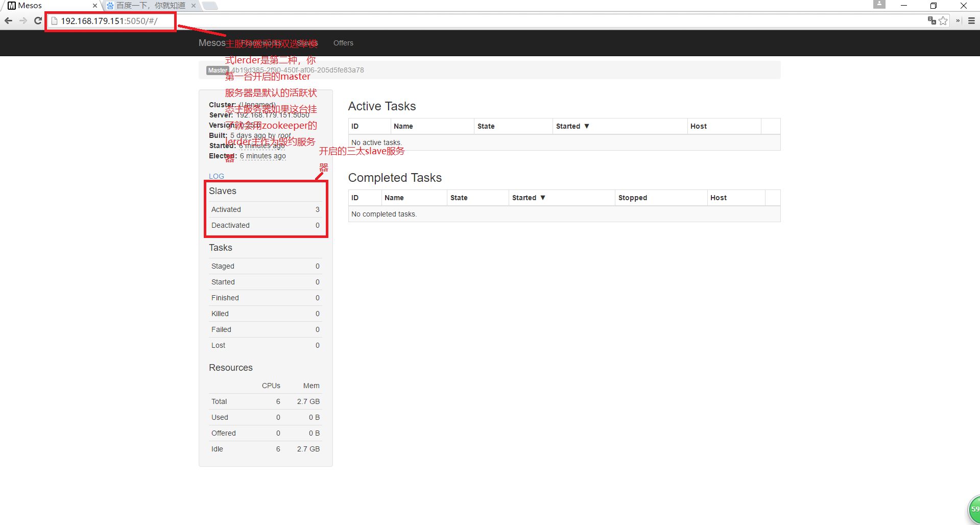This screenshot has height=525, width=980.
Task: Click the 'No active tasks.' message
Action: (x=376, y=142)
